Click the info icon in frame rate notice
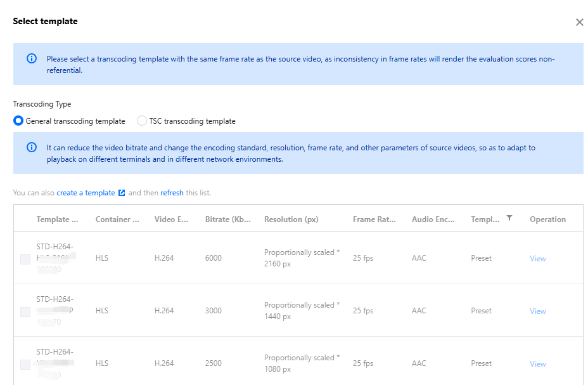The height and width of the screenshot is (385, 588). pyautogui.click(x=31, y=58)
